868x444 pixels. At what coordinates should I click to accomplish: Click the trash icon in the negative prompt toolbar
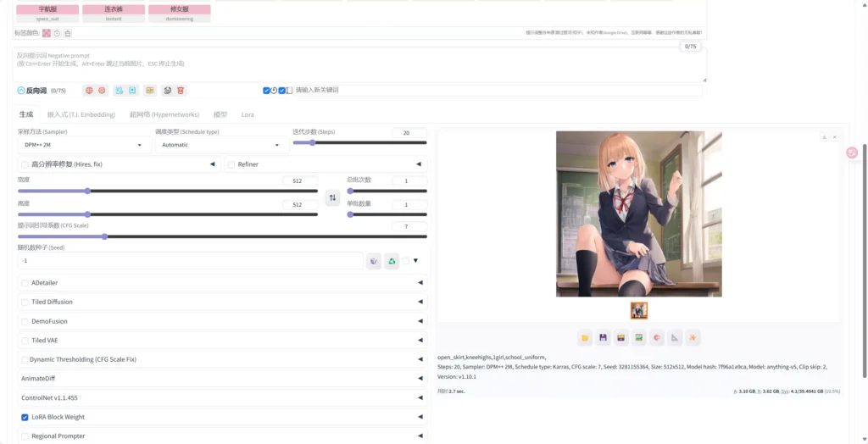coord(181,91)
